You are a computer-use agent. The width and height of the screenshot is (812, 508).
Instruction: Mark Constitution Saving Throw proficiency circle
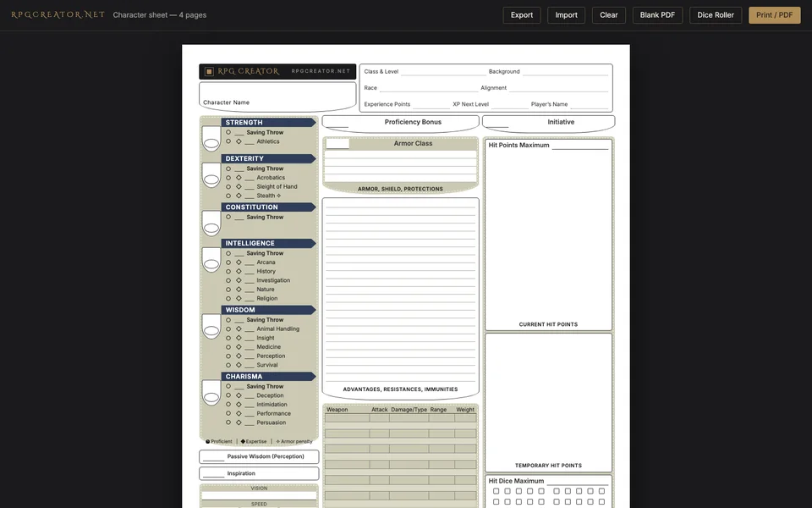point(228,217)
